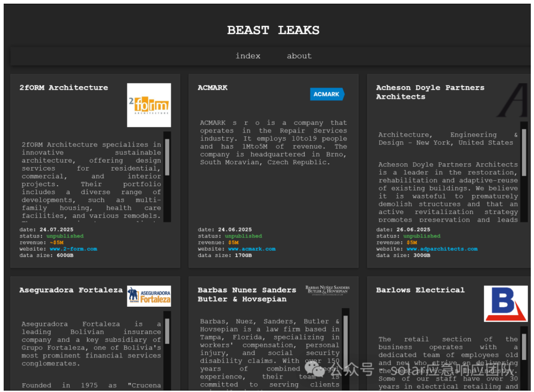Click the 2fORM Architecture description scrollbar

[167, 157]
